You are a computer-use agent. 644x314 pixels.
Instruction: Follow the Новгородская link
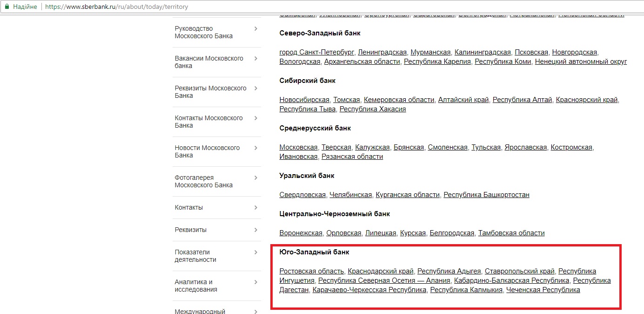tap(574, 52)
